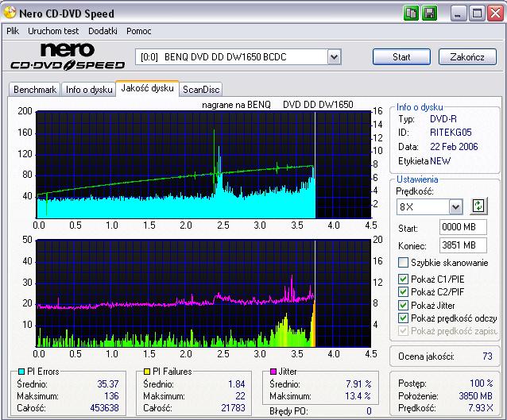Toggle Pokaż prędkość odczytu checkbox

403,318
